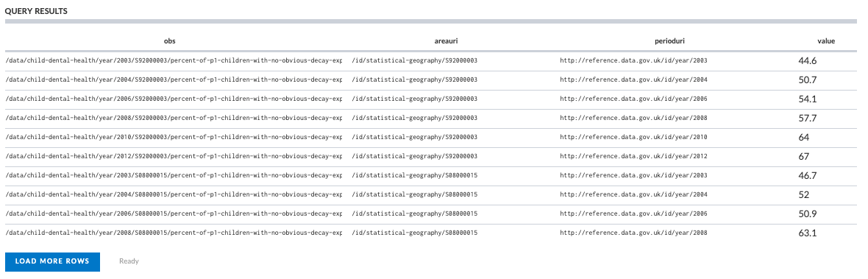
Task: Click value cell 52
Action: pos(804,195)
